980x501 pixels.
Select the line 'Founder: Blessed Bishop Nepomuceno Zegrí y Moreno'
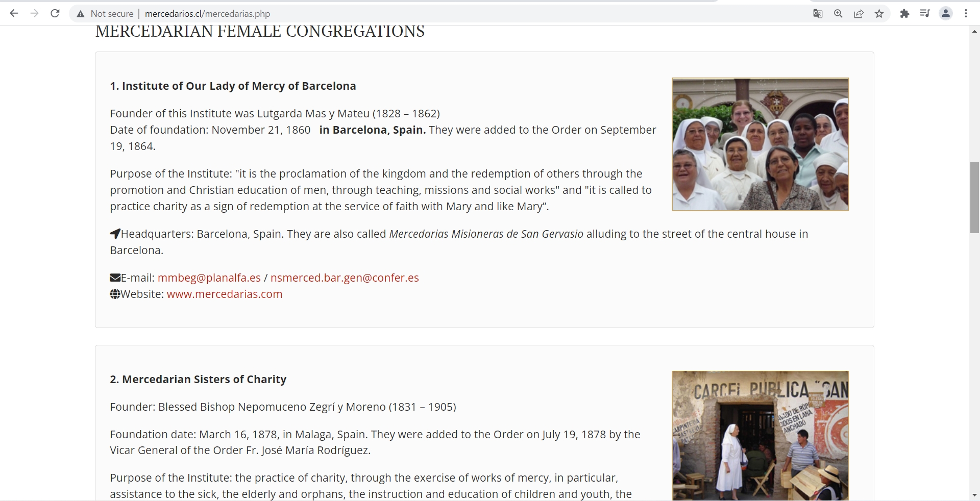[283, 407]
